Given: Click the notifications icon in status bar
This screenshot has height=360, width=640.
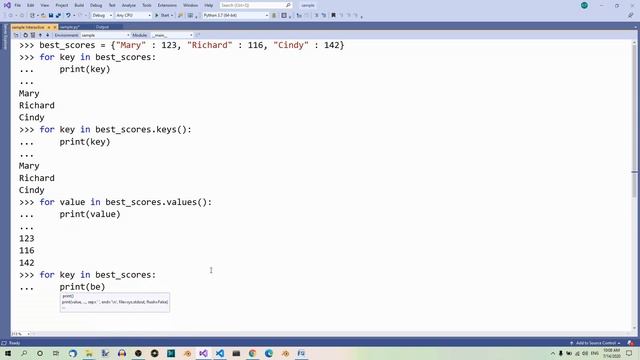Looking at the screenshot, I should coord(631,343).
